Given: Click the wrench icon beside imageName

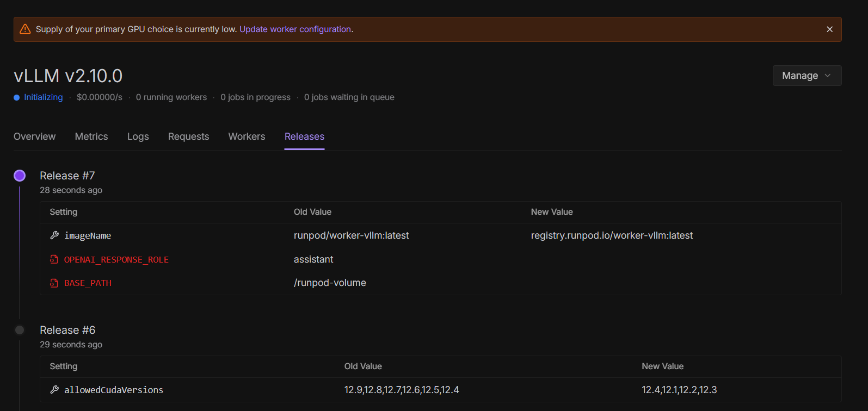Looking at the screenshot, I should [x=54, y=235].
